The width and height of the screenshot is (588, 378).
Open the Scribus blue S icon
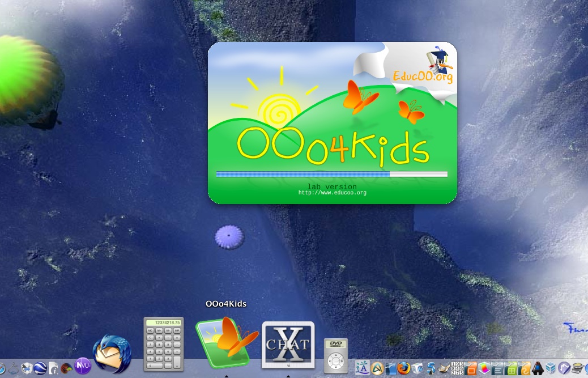(x=431, y=368)
